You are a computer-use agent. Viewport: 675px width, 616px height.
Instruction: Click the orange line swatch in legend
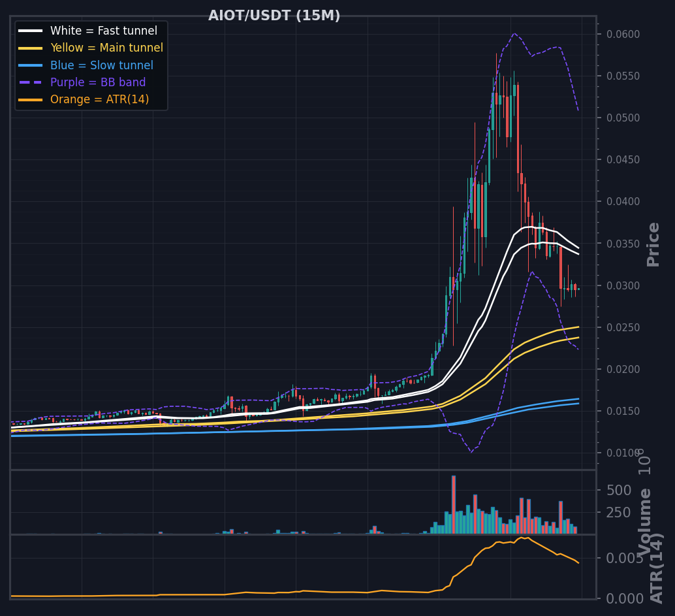point(31,100)
